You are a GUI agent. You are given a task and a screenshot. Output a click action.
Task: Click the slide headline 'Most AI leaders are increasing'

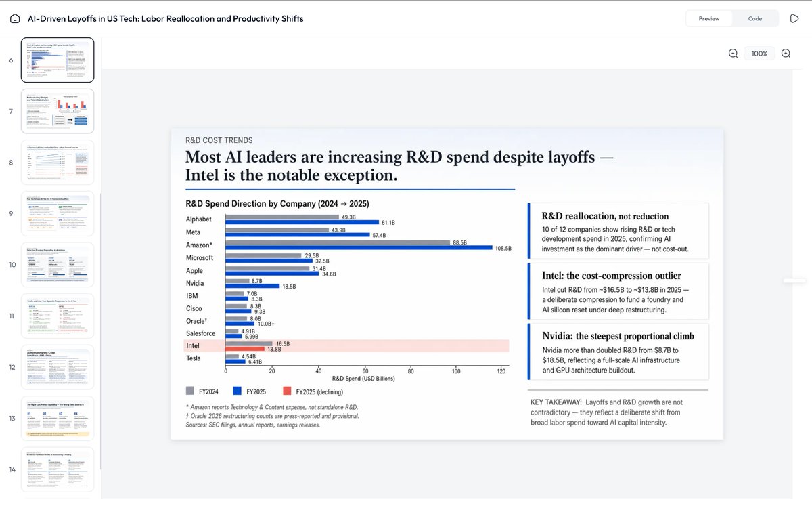click(400, 166)
